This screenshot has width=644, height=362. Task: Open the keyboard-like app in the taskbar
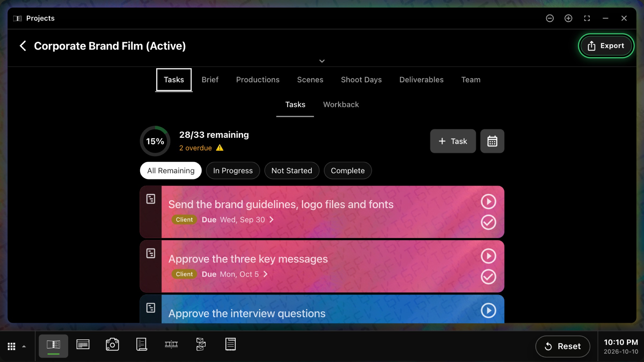click(83, 345)
